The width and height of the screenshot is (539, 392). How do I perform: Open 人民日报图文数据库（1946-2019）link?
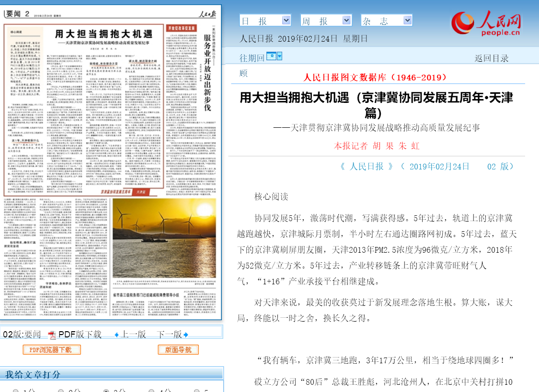tap(375, 78)
